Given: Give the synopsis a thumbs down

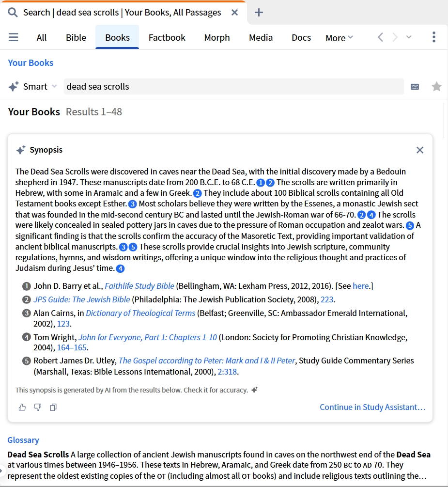Looking at the screenshot, I should coord(38,407).
